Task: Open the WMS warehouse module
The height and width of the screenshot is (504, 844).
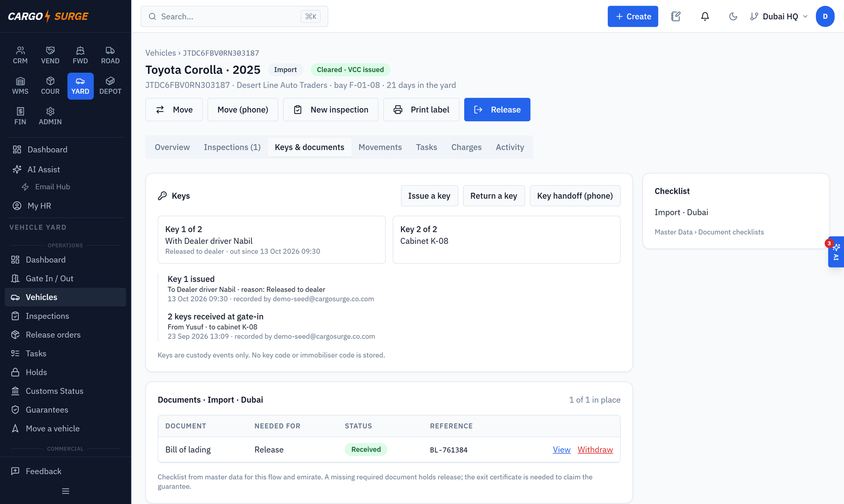Action: tap(20, 86)
